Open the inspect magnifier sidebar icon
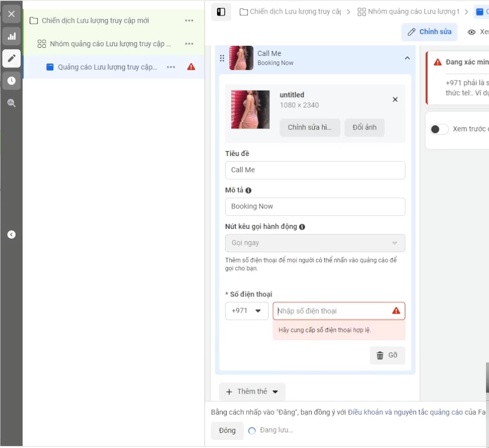The image size is (489, 448). click(x=12, y=103)
